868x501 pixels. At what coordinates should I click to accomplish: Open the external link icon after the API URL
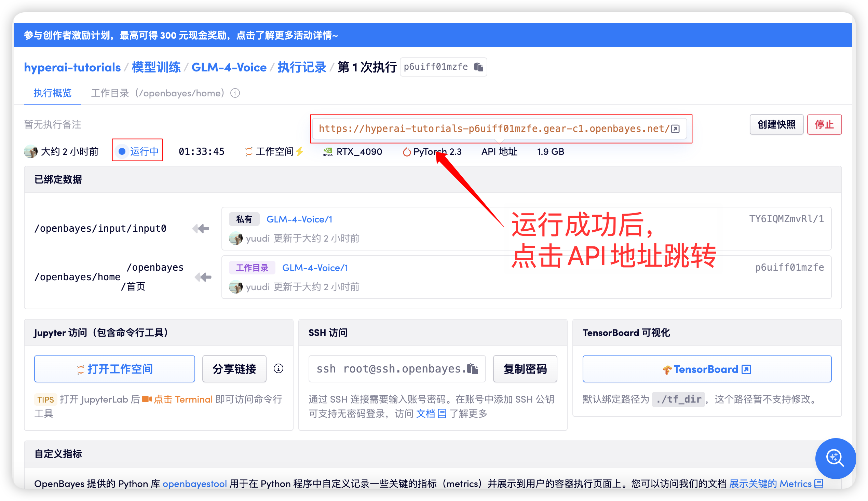pyautogui.click(x=675, y=129)
